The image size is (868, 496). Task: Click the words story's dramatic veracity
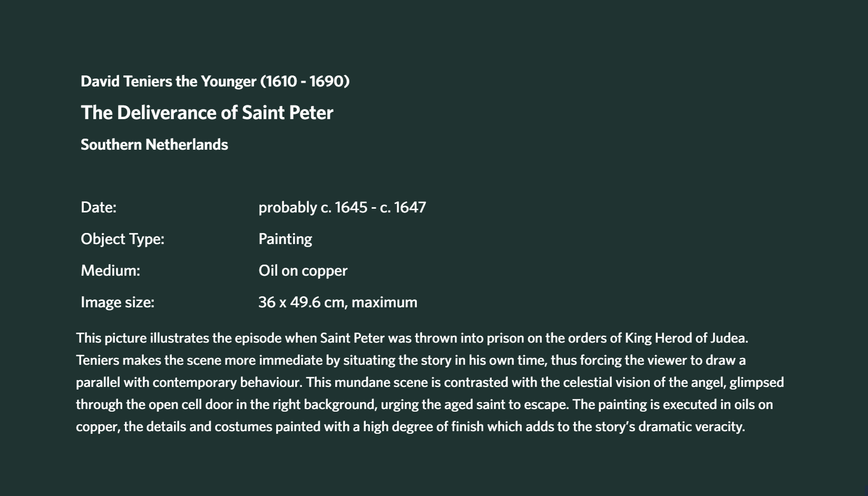(670, 427)
